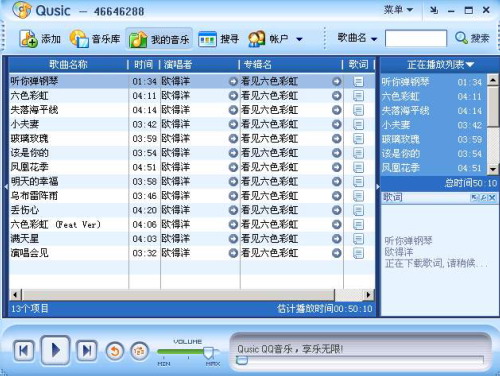The height and width of the screenshot is (376, 500).
Task: Open the 帐户 account icon
Action: pos(257,39)
